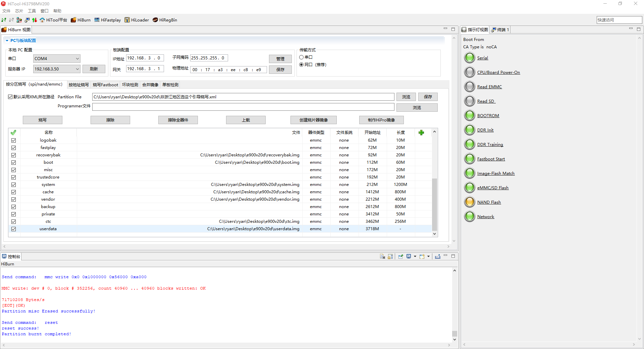Viewport: 644px width, 349px height.
Task: Click the connection manager computers icon
Action: (x=19, y=20)
